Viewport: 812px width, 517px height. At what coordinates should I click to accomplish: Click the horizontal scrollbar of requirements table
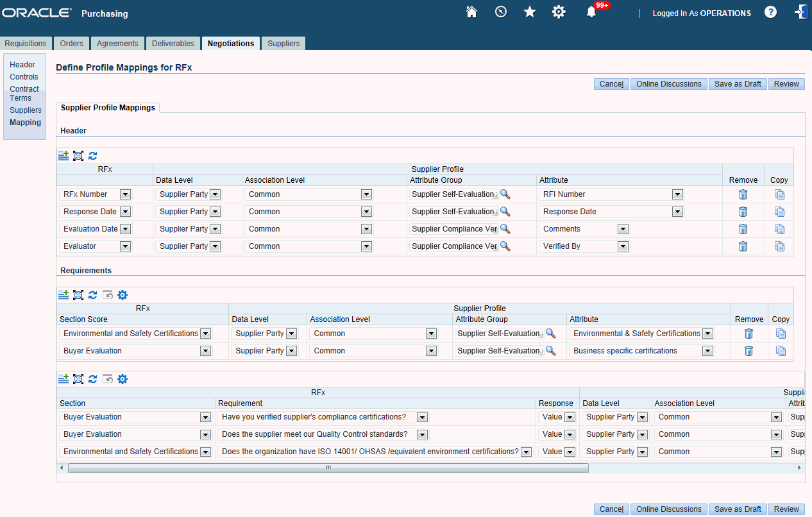[328, 468]
